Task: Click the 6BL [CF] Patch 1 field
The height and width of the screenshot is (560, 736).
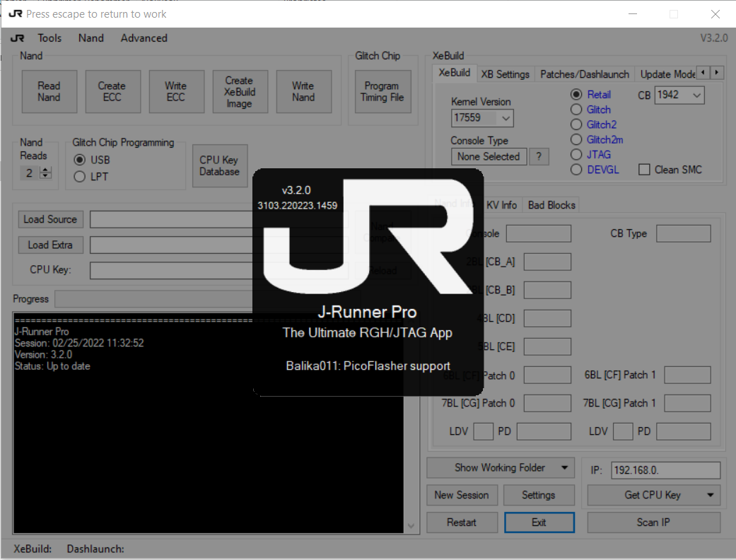Action: tap(688, 375)
